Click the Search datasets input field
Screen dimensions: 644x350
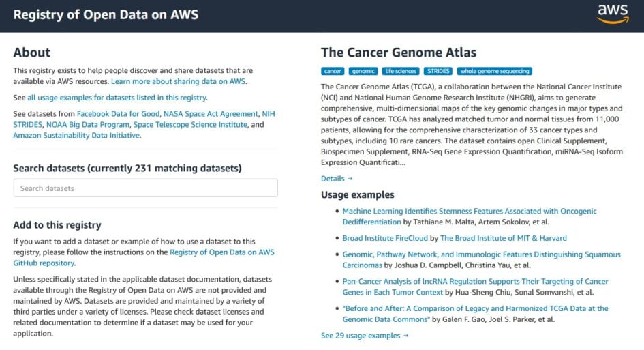[145, 188]
